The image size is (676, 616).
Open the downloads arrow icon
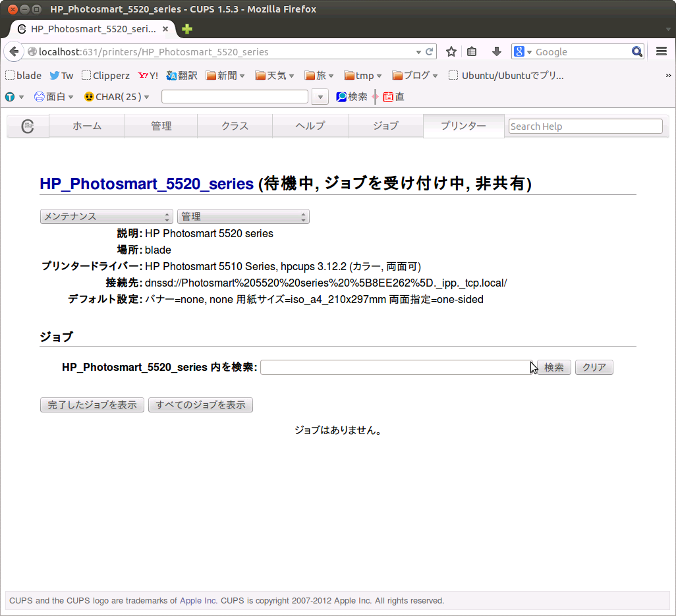[x=497, y=52]
